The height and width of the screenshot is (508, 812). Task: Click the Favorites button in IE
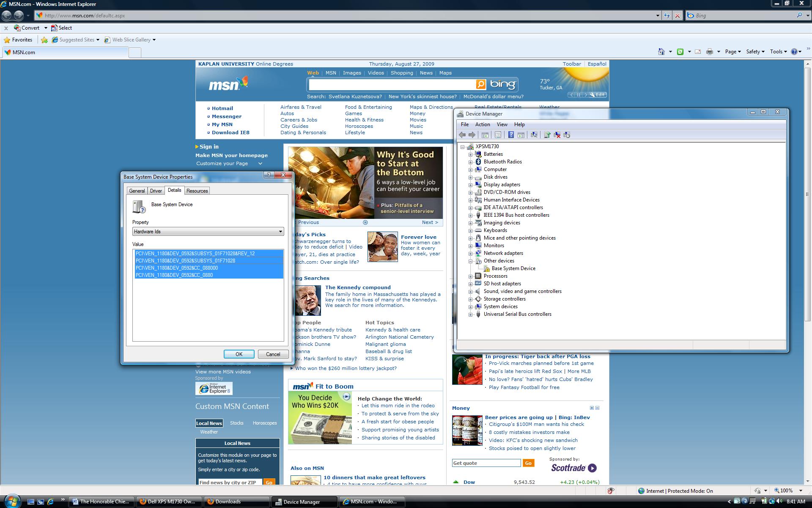click(18, 40)
